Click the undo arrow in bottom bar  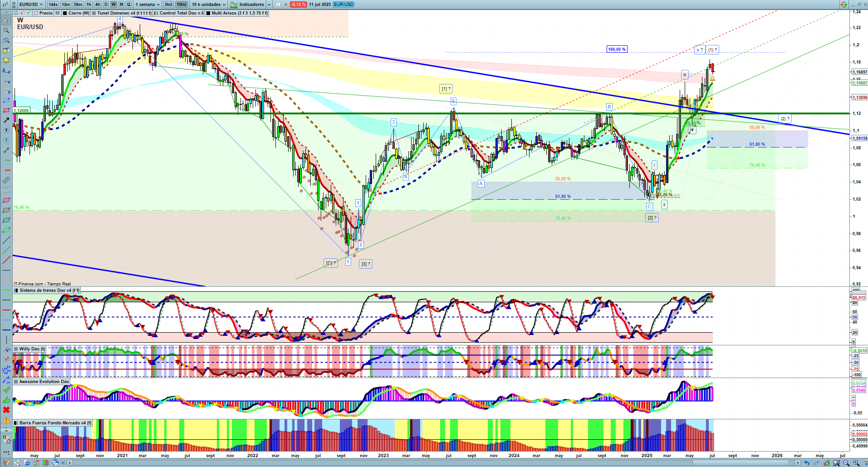(x=807, y=463)
